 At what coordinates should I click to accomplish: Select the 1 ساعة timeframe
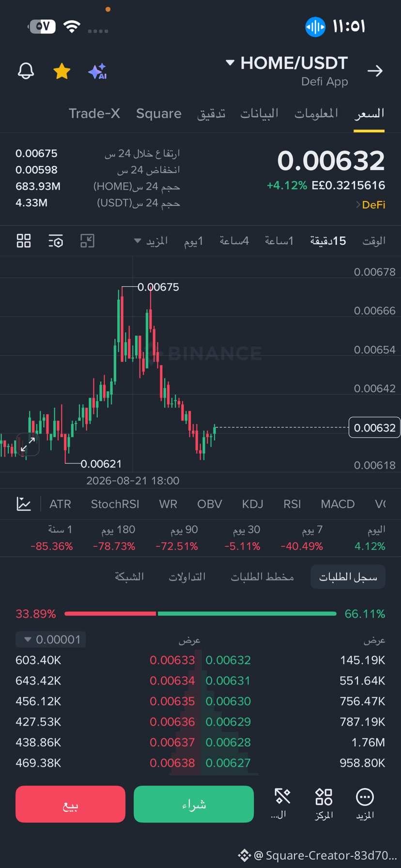pyautogui.click(x=279, y=241)
